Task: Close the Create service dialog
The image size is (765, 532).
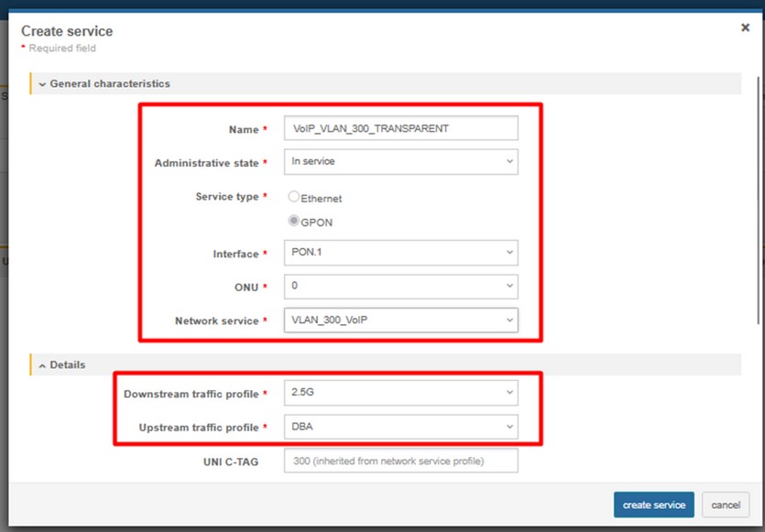Action: pyautogui.click(x=745, y=28)
